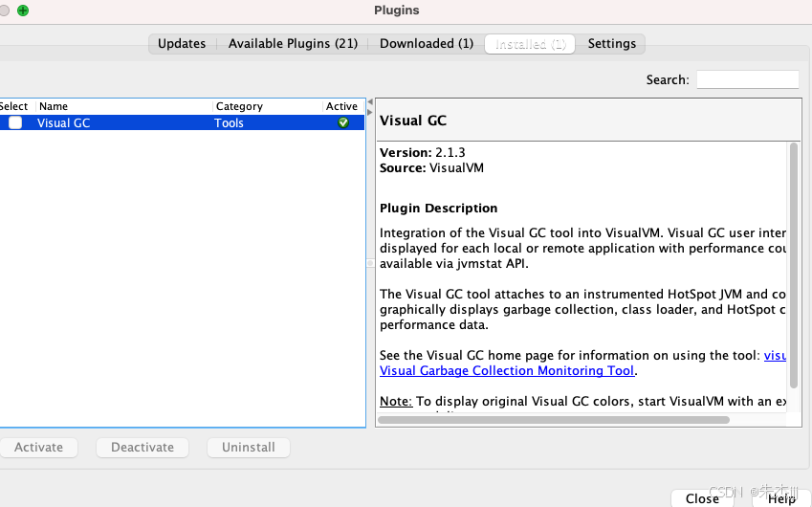Sort by the Active column header
Image resolution: width=812 pixels, height=507 pixels.
[343, 106]
